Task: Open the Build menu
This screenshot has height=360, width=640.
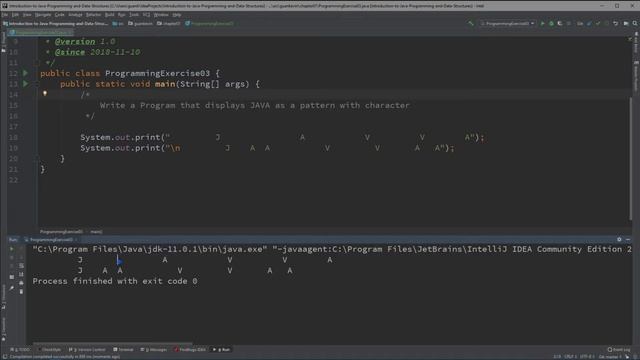Action: [109, 15]
